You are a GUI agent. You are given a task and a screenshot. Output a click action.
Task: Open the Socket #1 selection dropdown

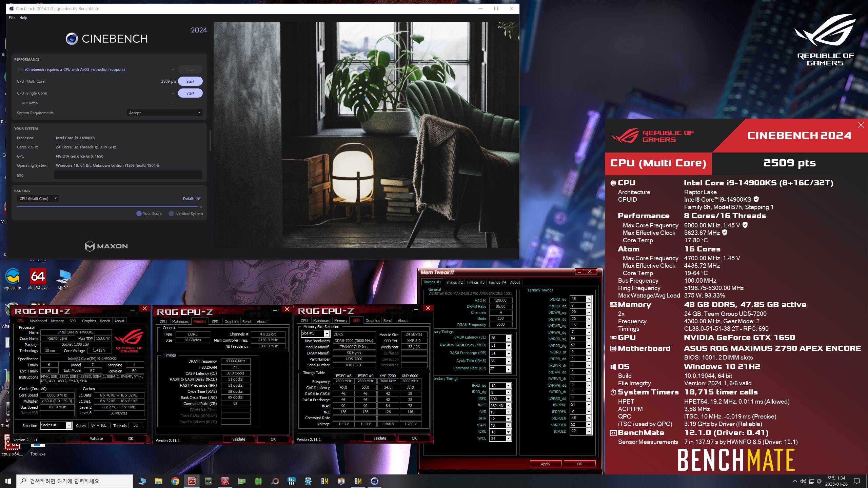click(69, 425)
